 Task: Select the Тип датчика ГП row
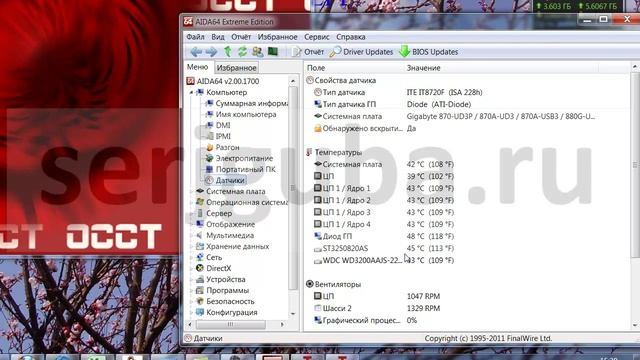[467, 104]
